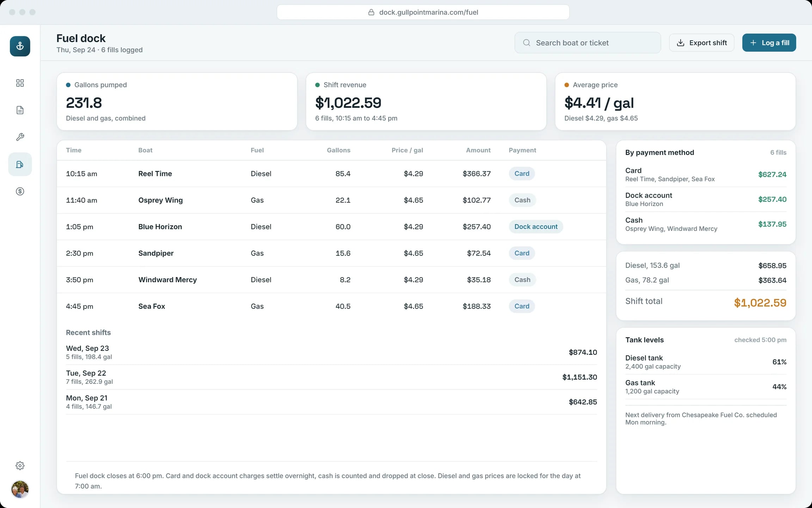The height and width of the screenshot is (508, 812).
Task: Select the Sea Fox Card payment tag
Action: [x=522, y=306]
